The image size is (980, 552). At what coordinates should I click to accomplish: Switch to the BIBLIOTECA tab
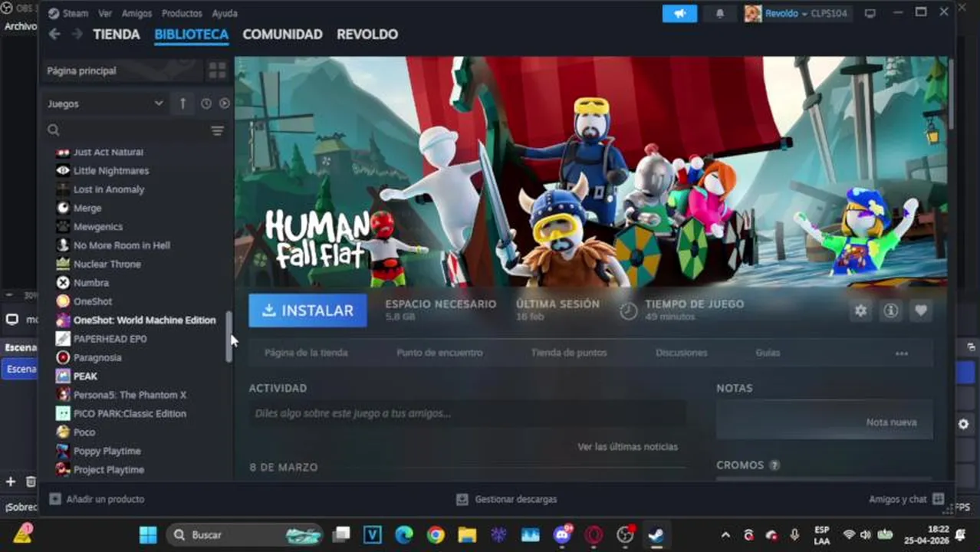[x=191, y=34]
